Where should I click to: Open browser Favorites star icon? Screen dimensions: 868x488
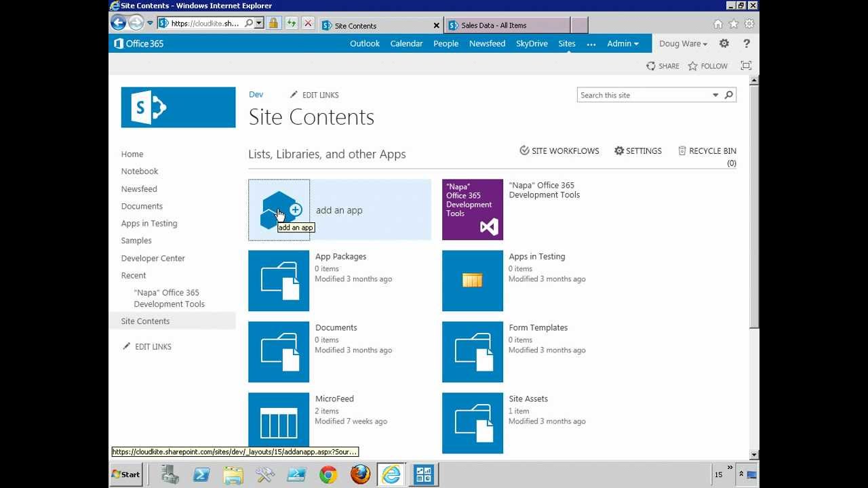pos(734,24)
